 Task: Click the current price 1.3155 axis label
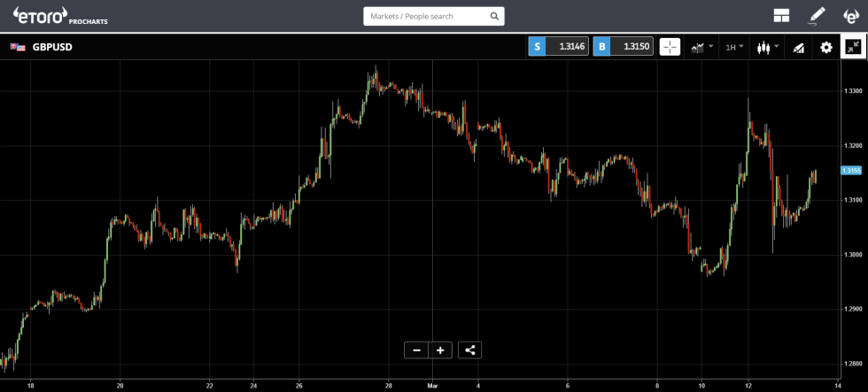(851, 170)
